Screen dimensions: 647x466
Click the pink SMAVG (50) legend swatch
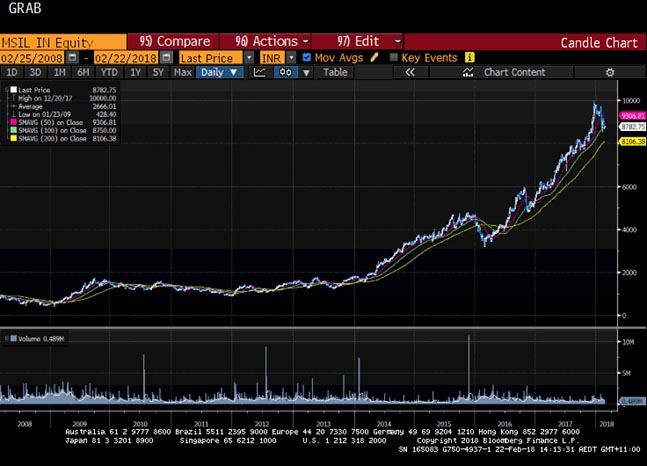(x=10, y=119)
